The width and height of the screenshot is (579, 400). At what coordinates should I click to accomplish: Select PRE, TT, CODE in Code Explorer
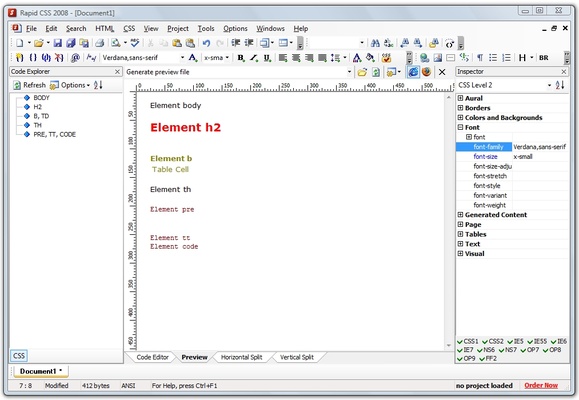click(54, 134)
